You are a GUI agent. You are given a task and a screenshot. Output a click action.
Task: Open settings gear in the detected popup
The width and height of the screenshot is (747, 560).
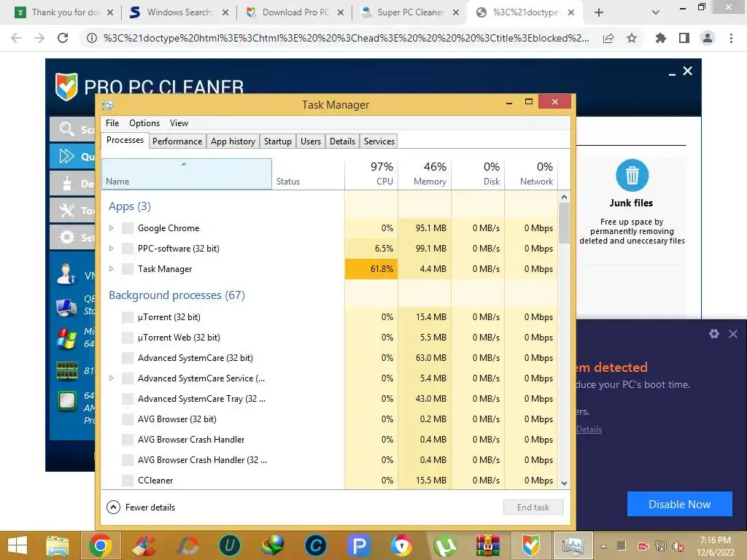[x=713, y=334]
